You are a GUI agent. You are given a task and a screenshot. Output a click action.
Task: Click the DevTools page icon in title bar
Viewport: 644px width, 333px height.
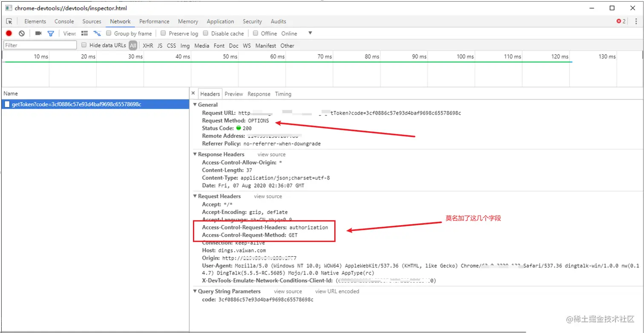pyautogui.click(x=9, y=8)
